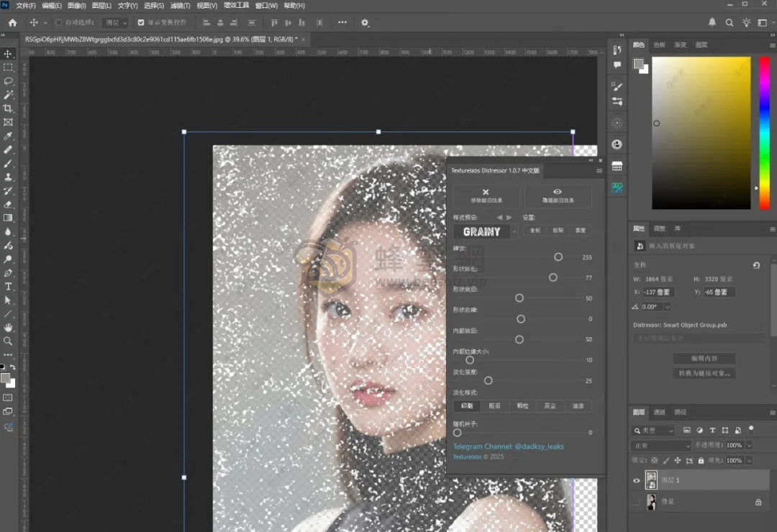This screenshot has height=532, width=777.
Task: Hide 图层 1 via its eye icon
Action: 636,480
